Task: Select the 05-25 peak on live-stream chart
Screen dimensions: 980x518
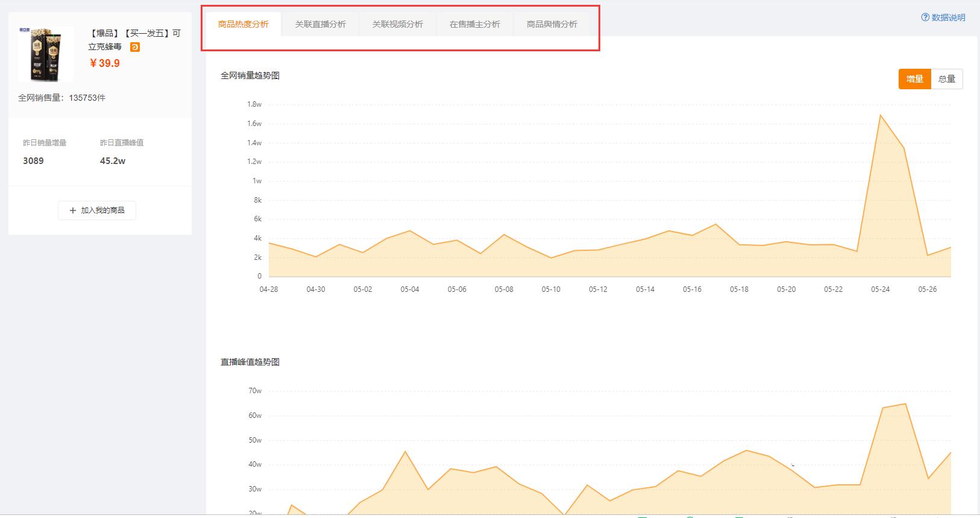Action: (x=905, y=404)
